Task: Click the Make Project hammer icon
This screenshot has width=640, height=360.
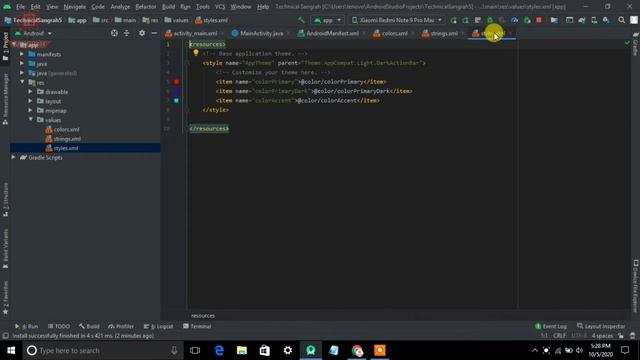Action: (301, 20)
